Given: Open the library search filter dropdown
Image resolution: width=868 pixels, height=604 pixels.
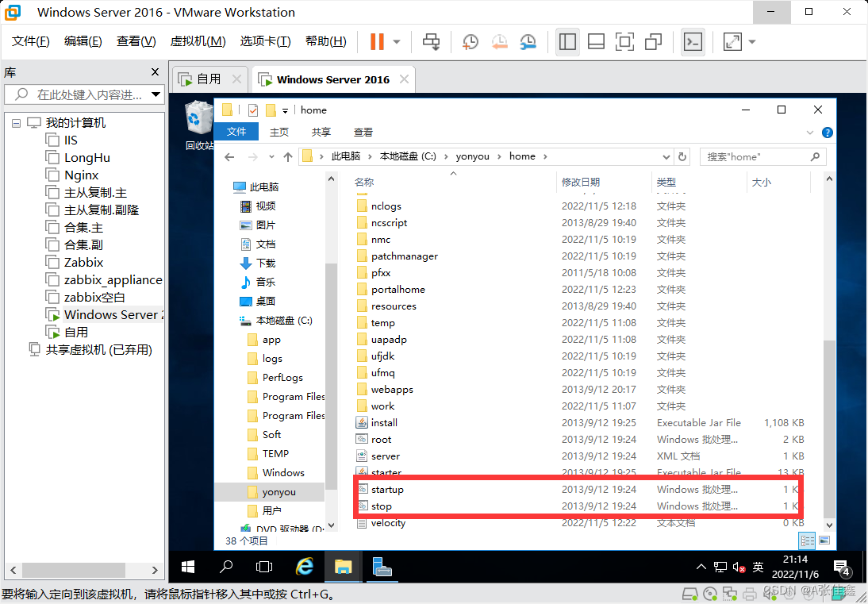Looking at the screenshot, I should (156, 94).
